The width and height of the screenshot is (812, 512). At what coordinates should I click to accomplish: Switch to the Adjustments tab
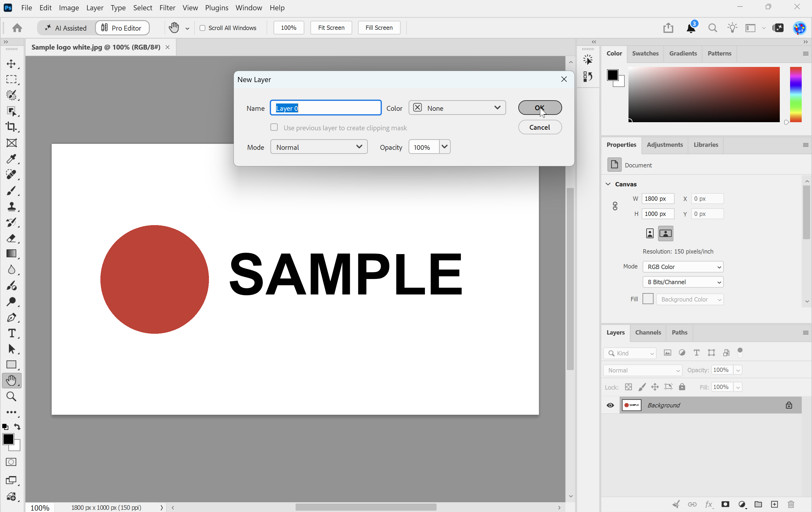(665, 144)
